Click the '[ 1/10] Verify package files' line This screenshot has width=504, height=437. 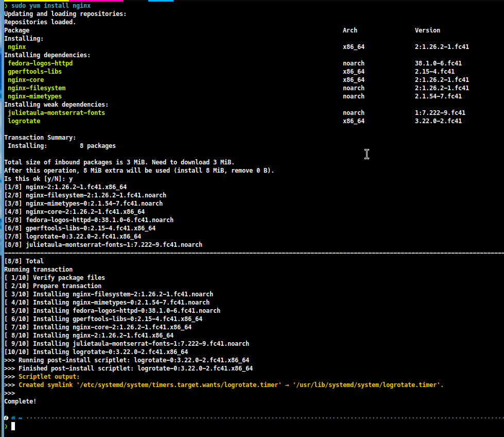(55, 278)
